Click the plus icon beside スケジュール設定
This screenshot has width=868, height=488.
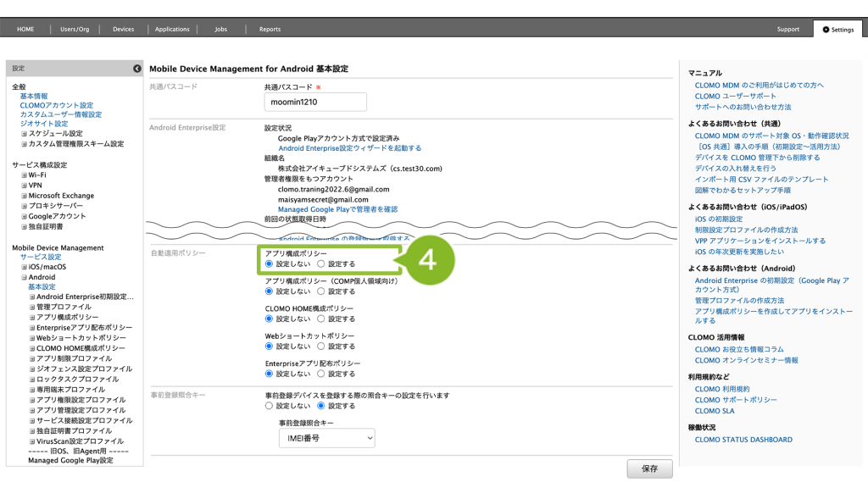[25, 133]
